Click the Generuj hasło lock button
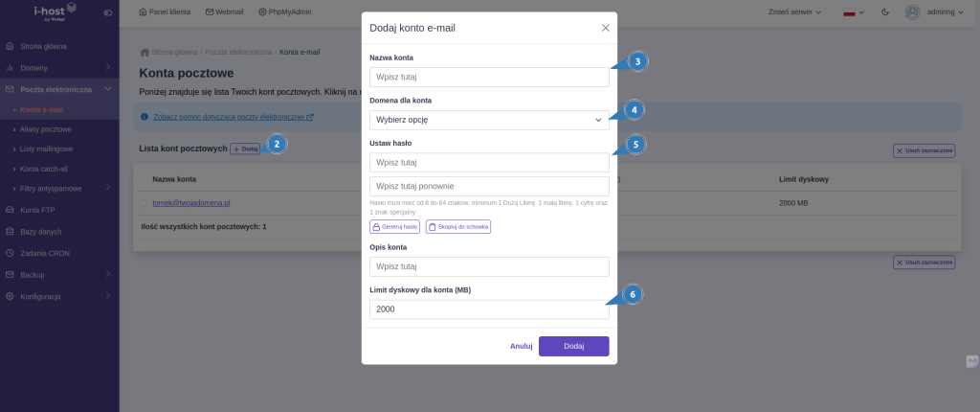The height and width of the screenshot is (412, 980). click(395, 227)
